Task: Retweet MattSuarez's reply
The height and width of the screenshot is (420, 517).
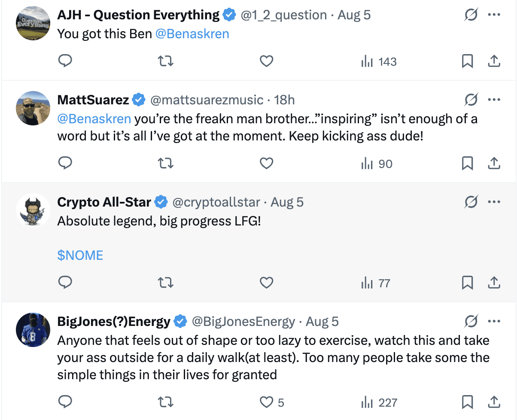Action: coord(166,164)
